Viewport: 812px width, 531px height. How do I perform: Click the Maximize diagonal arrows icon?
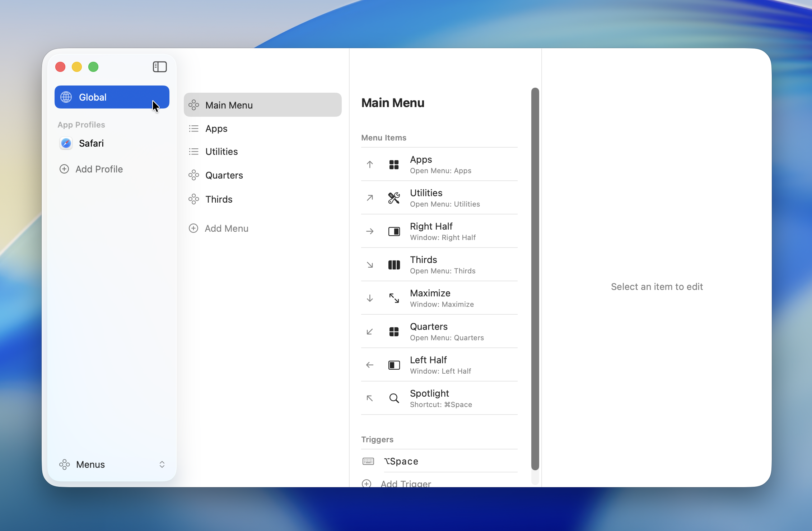click(x=394, y=298)
